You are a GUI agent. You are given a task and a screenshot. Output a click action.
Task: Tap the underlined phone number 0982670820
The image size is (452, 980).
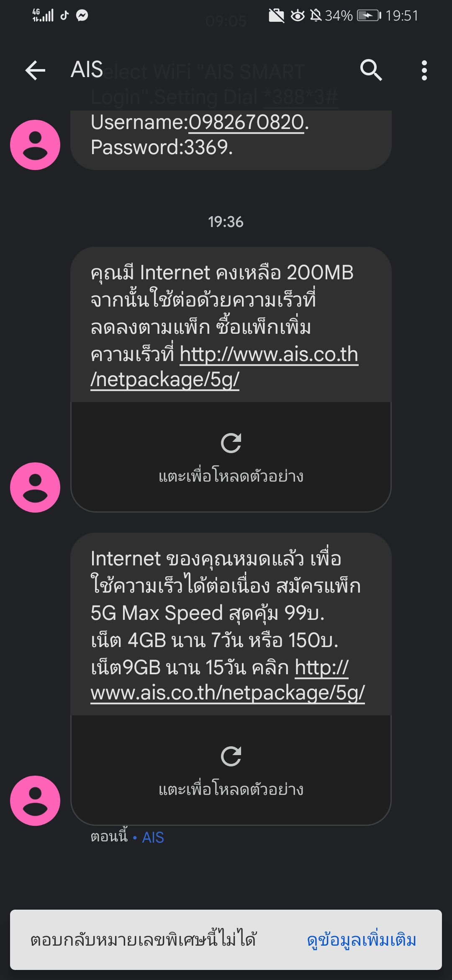tap(246, 123)
